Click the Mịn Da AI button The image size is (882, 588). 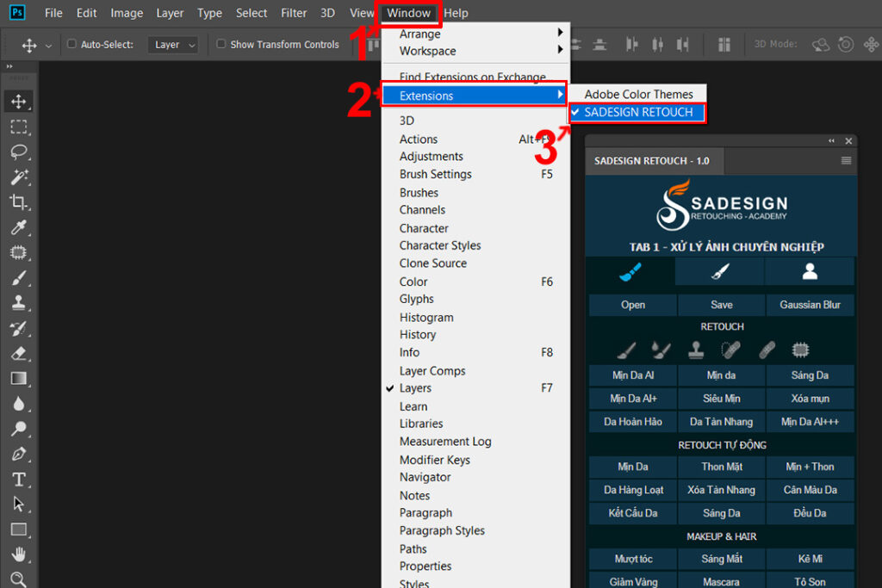pos(632,375)
